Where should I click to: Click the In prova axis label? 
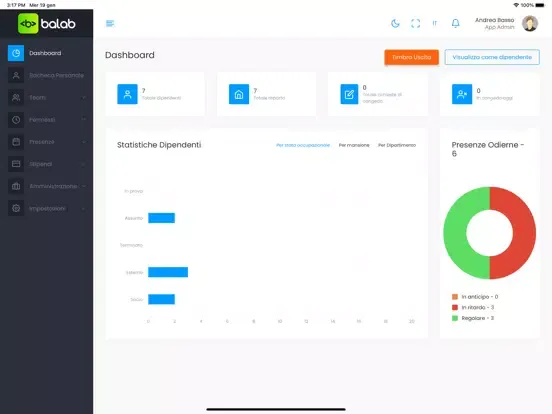click(133, 191)
